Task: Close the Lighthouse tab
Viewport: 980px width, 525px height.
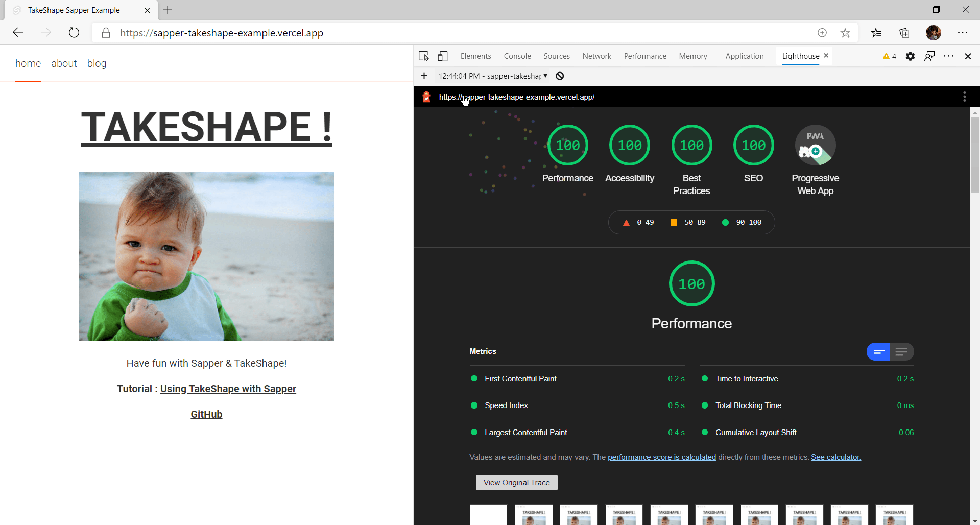Action: pos(826,55)
